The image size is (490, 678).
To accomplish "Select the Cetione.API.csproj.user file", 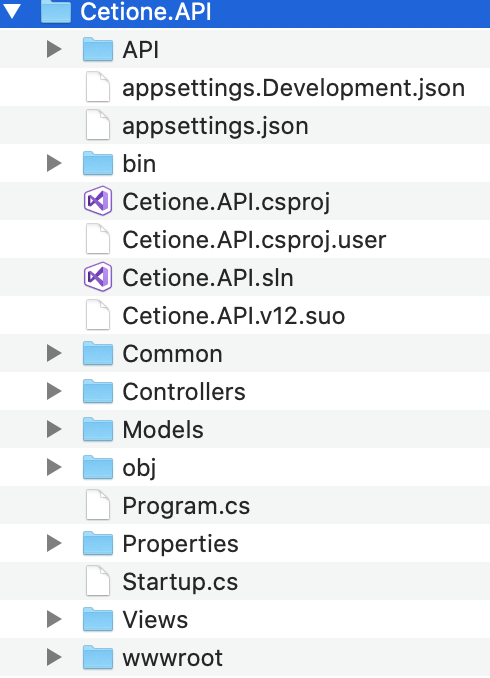I will coord(254,240).
